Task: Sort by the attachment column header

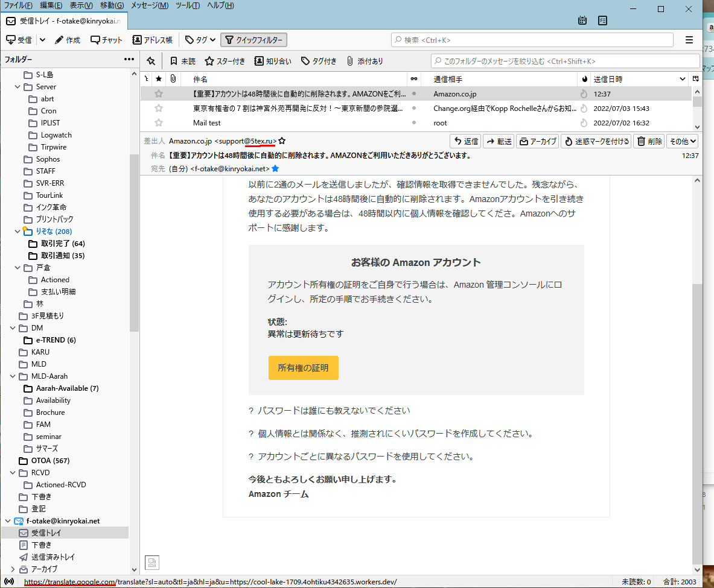Action: point(173,79)
